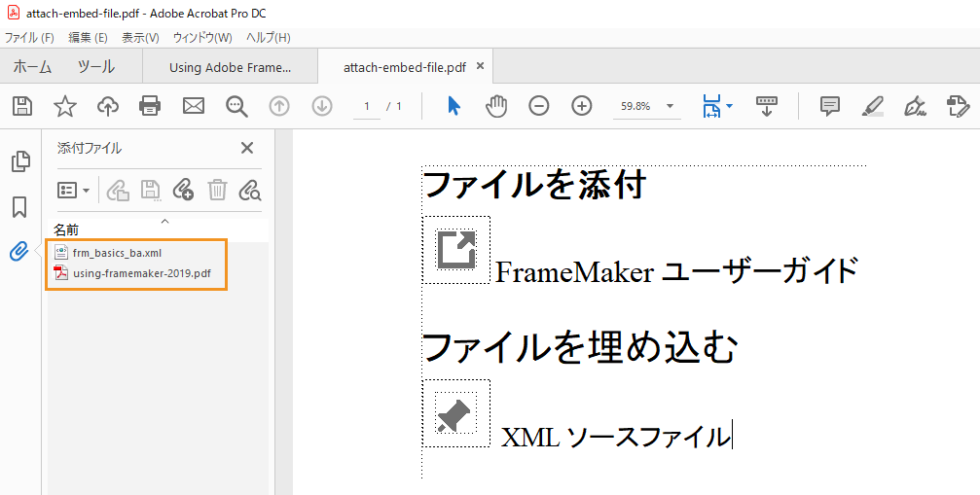Click the star bookmark icon in toolbar
980x495 pixels.
point(65,106)
